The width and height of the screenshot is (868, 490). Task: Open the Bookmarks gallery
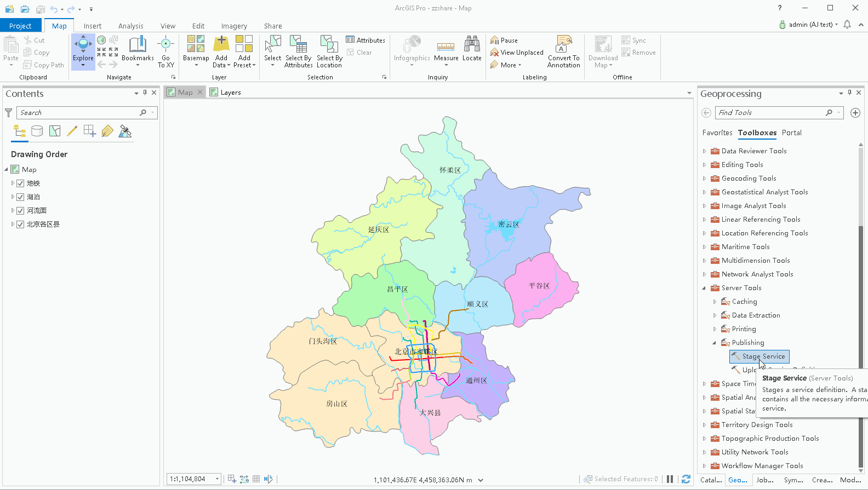click(x=138, y=51)
